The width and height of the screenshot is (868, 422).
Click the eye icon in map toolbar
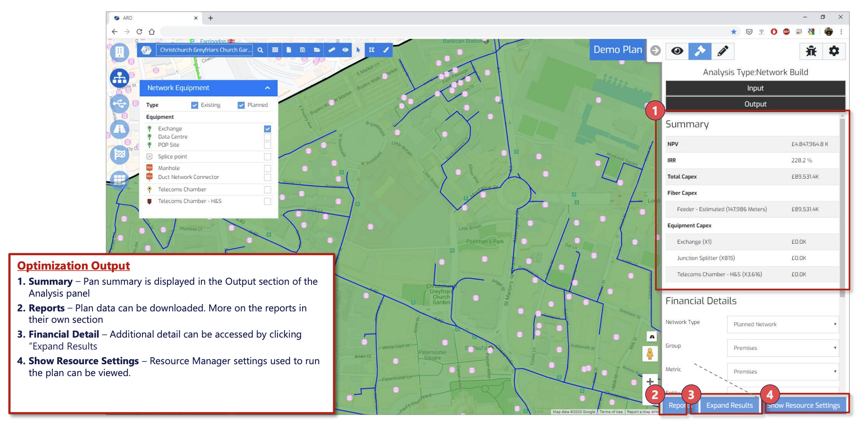tap(345, 50)
